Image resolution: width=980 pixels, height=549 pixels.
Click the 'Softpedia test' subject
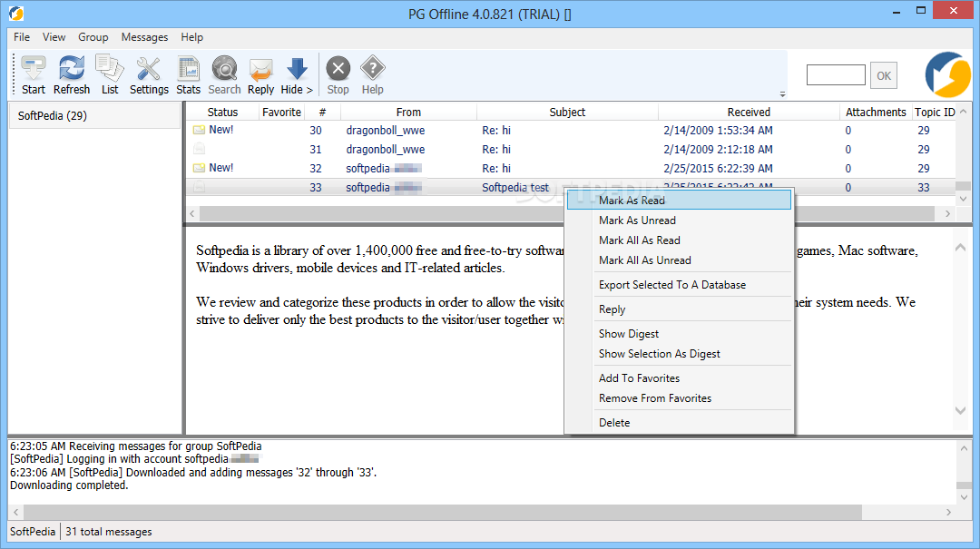(515, 187)
